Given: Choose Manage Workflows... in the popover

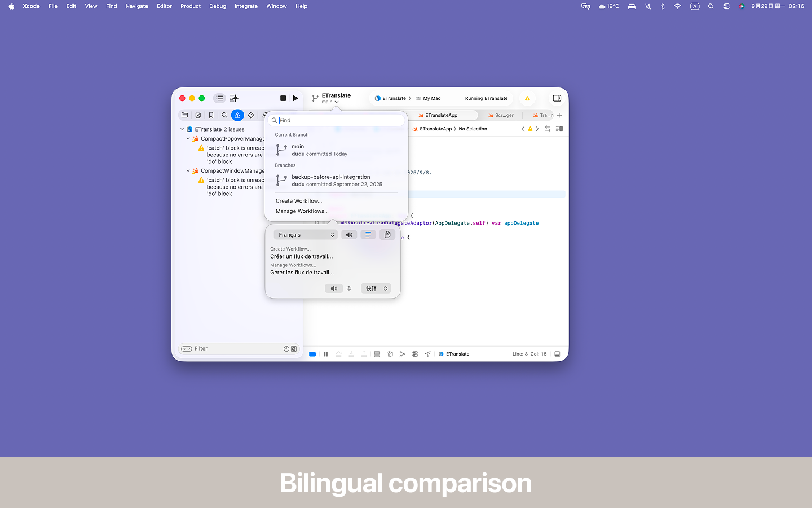Looking at the screenshot, I should 302,211.
